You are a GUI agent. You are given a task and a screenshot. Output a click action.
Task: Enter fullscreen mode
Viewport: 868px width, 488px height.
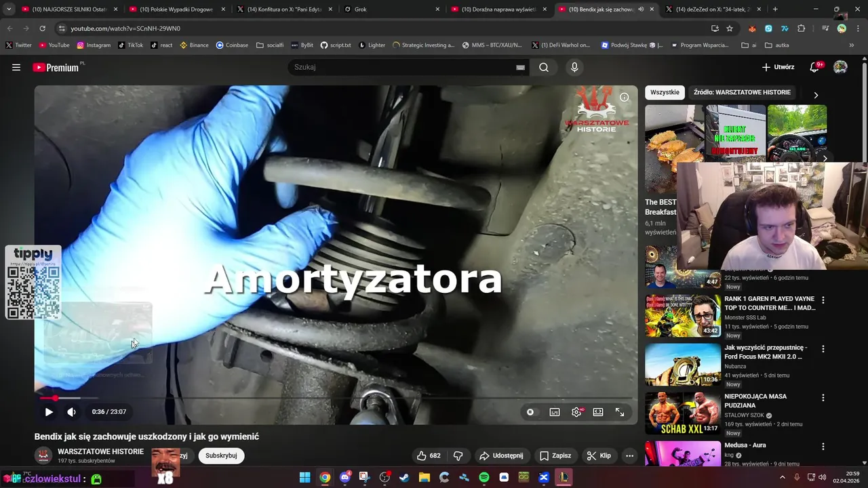620,411
